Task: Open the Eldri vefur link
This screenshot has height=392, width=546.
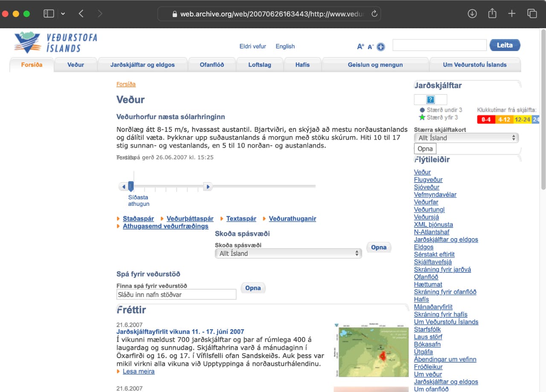Action: tap(253, 46)
